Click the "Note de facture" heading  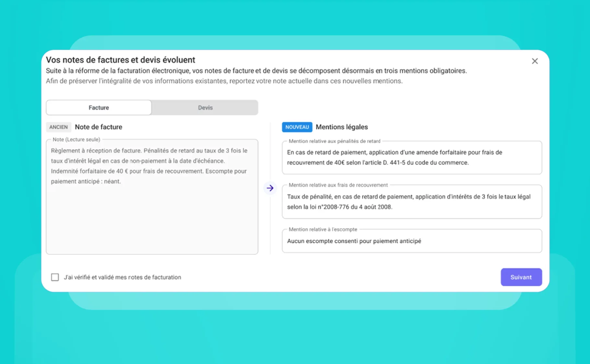(x=99, y=127)
